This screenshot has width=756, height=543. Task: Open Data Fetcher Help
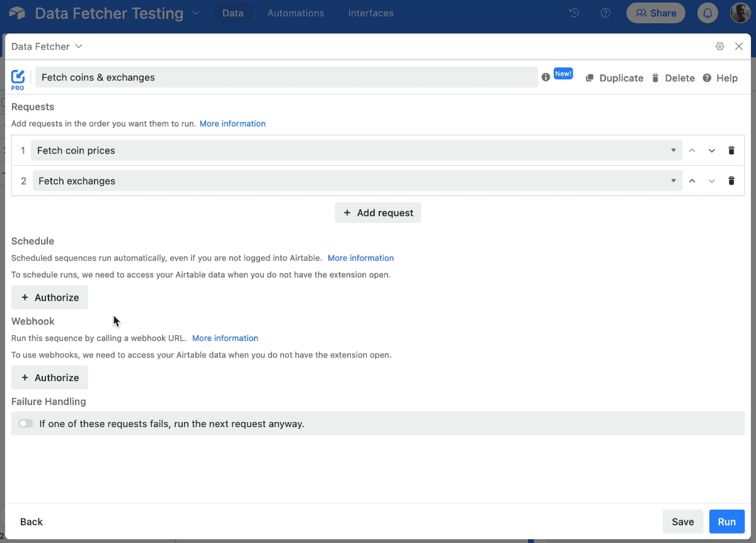click(x=720, y=78)
